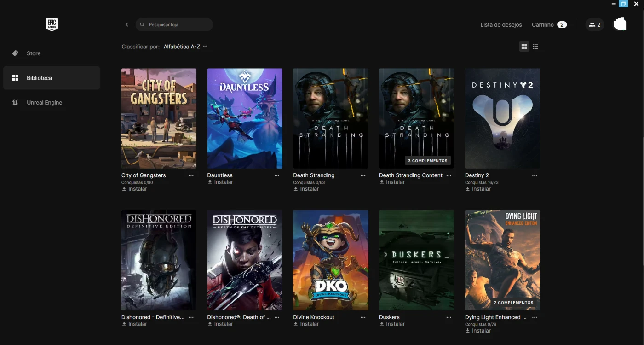Open Unreal Engine in the sidebar
Screen dimensions: 644x345
click(52, 103)
